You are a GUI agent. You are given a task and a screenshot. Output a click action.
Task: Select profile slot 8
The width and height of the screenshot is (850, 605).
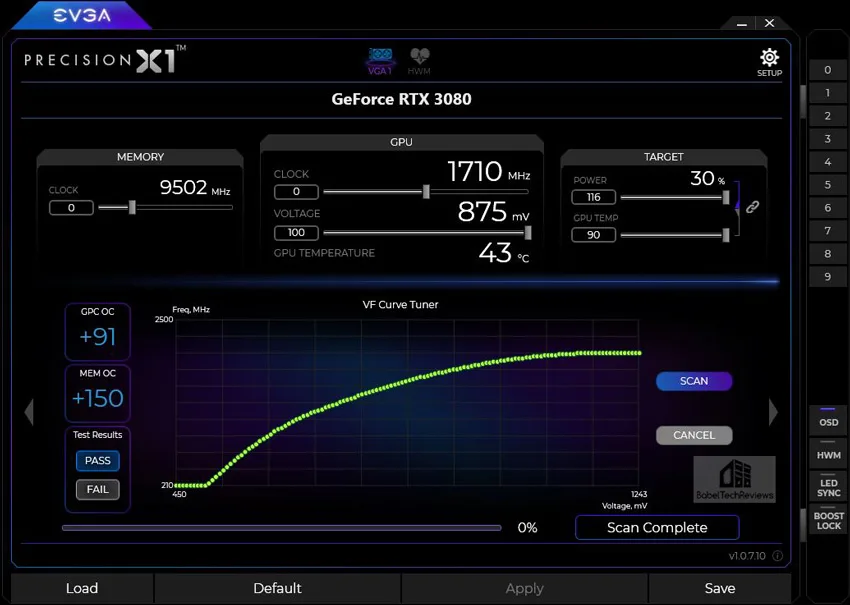tap(827, 254)
